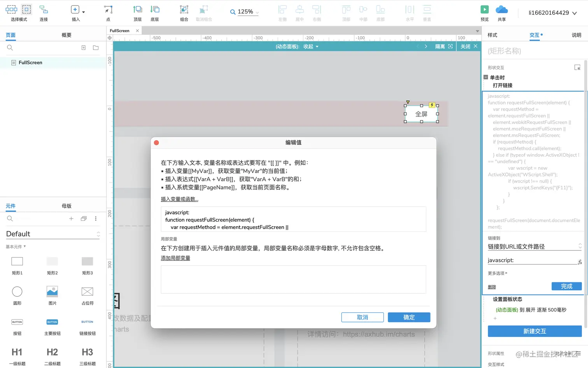588x368 pixels.
Task: Add a new folder in the pages panel
Action: pos(96,48)
